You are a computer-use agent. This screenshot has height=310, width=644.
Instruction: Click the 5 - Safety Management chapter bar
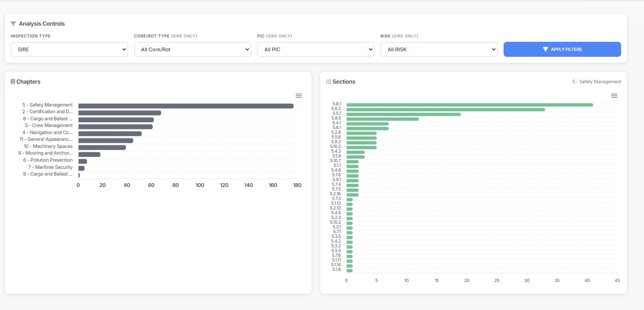click(x=185, y=106)
